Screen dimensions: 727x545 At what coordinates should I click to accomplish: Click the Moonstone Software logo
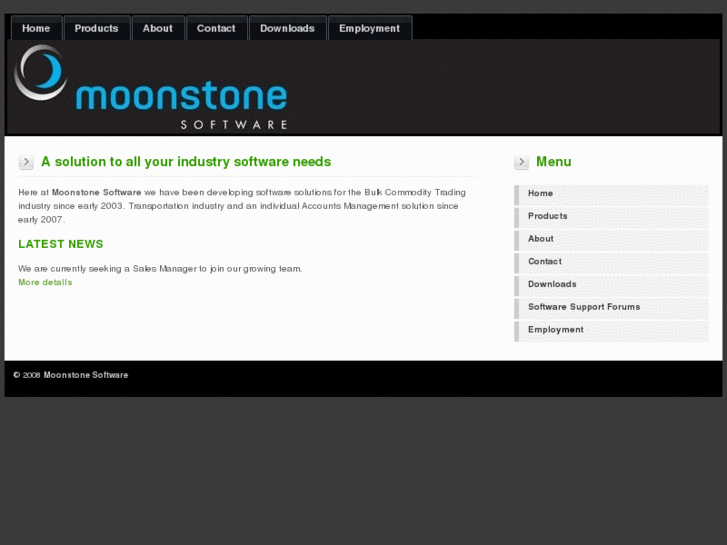tap(151, 87)
